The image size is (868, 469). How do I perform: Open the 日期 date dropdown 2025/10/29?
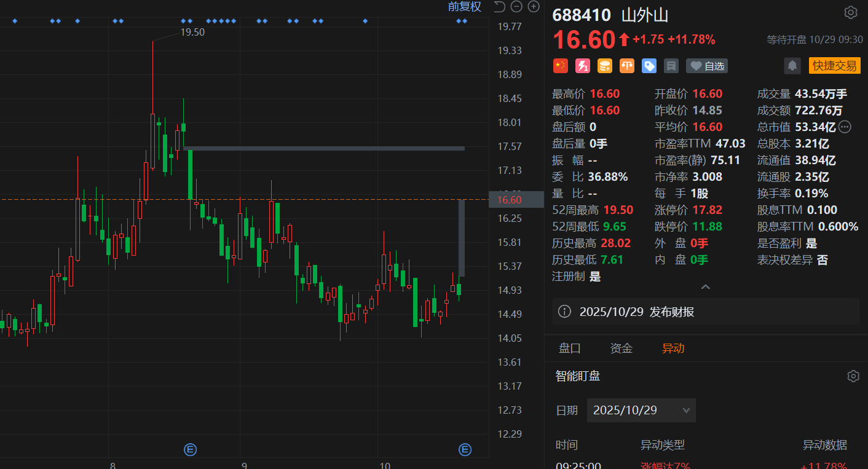641,410
